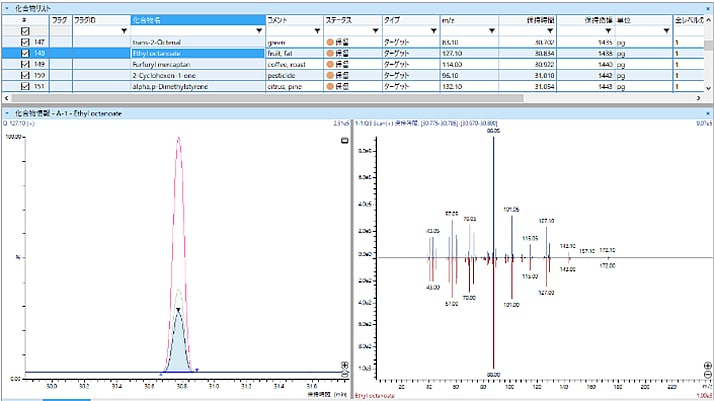
Task: Click the orange status dot in alpha,p-Dimethylstyrene row
Action: coord(330,86)
